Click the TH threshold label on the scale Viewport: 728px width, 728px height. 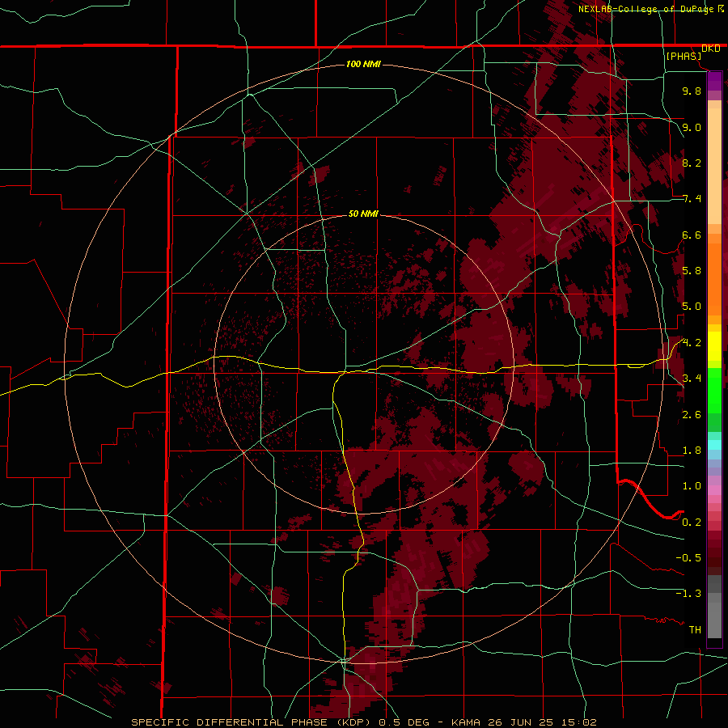click(695, 630)
